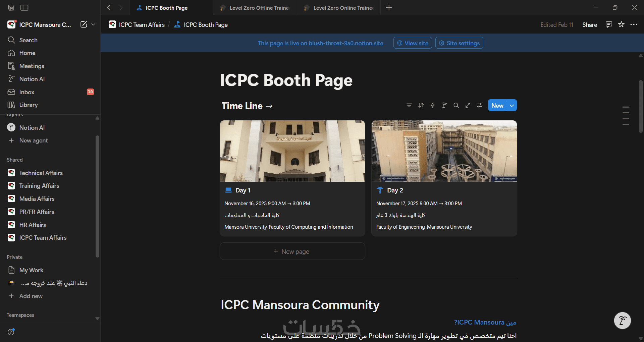This screenshot has width=644, height=342.
Task: Collapse the Agents section with the up arrow
Action: pos(97,118)
